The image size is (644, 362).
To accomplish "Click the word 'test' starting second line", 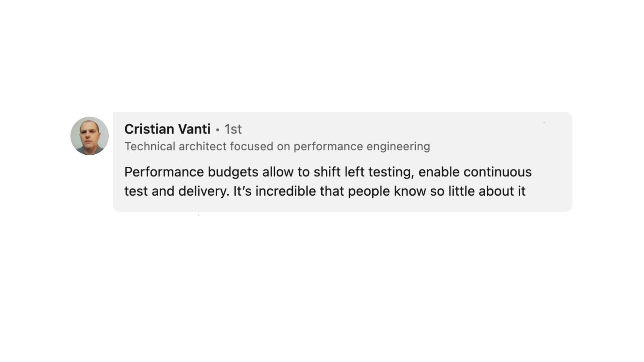I will (x=136, y=192).
